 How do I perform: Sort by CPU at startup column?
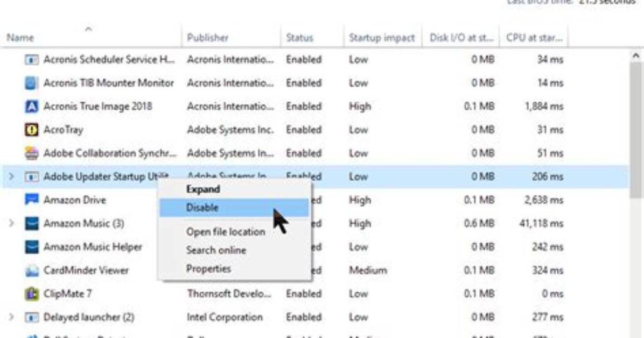click(x=534, y=38)
